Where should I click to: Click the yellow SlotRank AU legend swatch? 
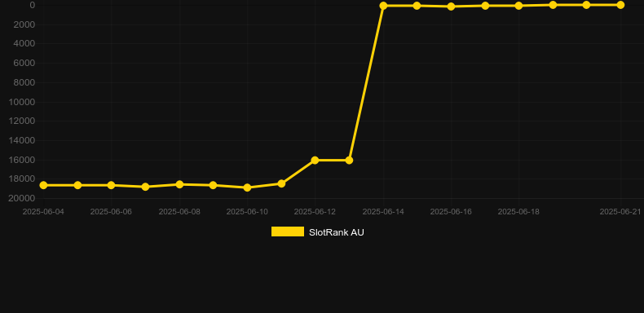click(x=288, y=231)
